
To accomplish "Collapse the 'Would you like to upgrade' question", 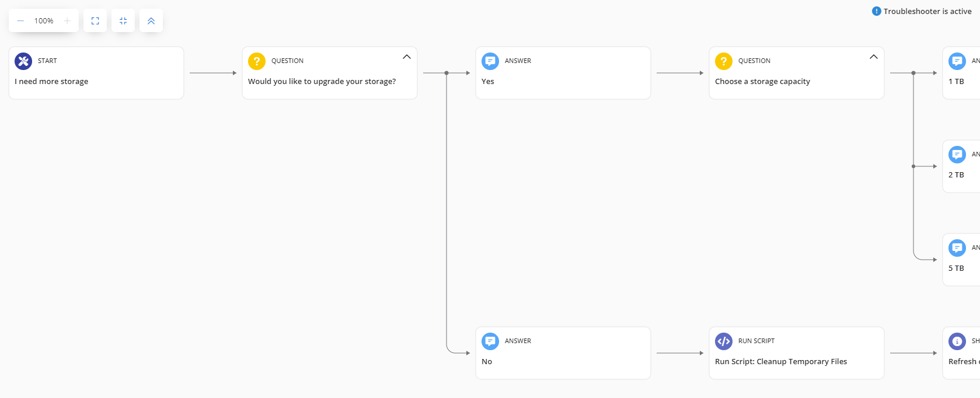I will point(407,57).
